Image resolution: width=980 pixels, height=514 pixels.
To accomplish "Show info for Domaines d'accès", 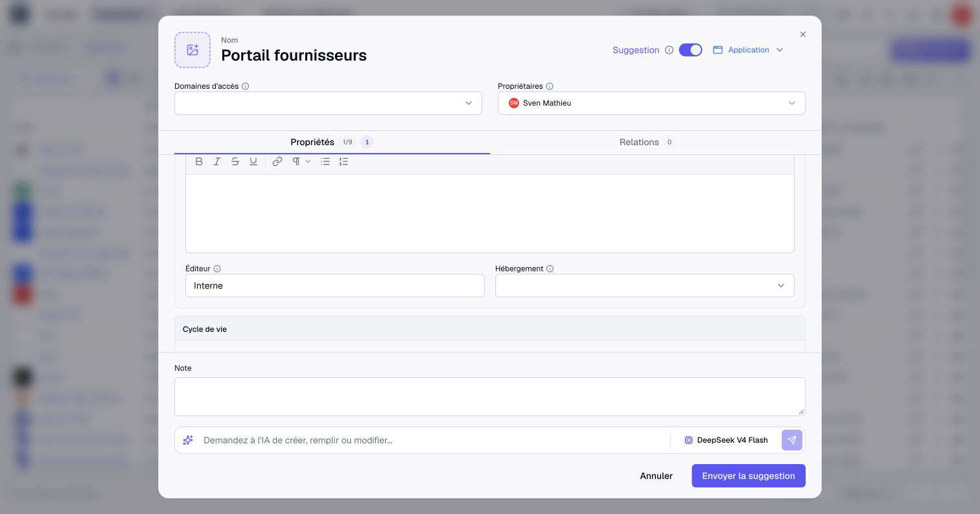I will coord(245,86).
